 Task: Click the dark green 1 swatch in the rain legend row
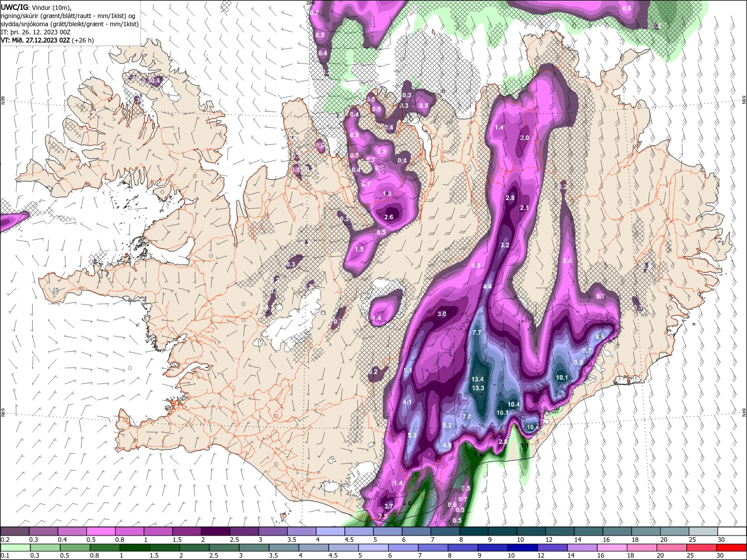tap(134, 548)
